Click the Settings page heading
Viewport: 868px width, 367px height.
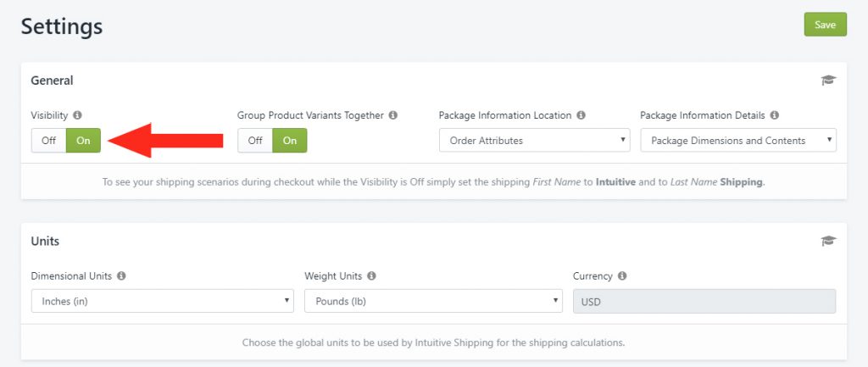coord(61,26)
